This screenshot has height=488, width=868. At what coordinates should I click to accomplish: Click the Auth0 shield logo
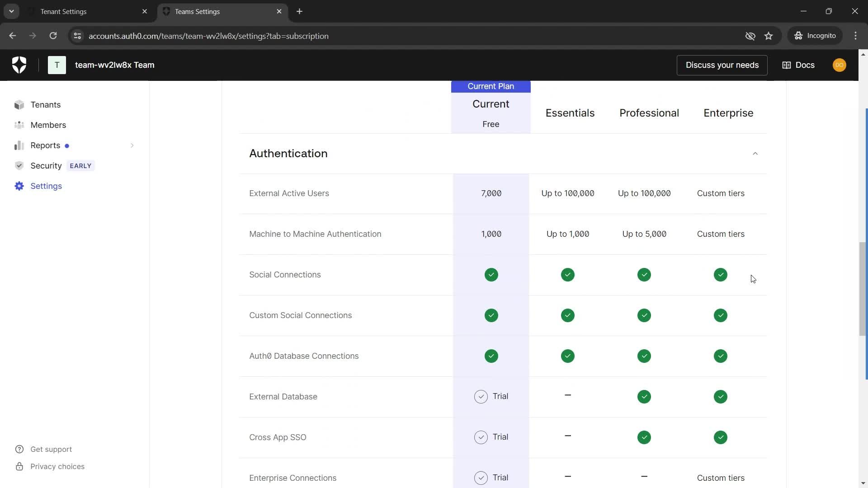tap(19, 65)
